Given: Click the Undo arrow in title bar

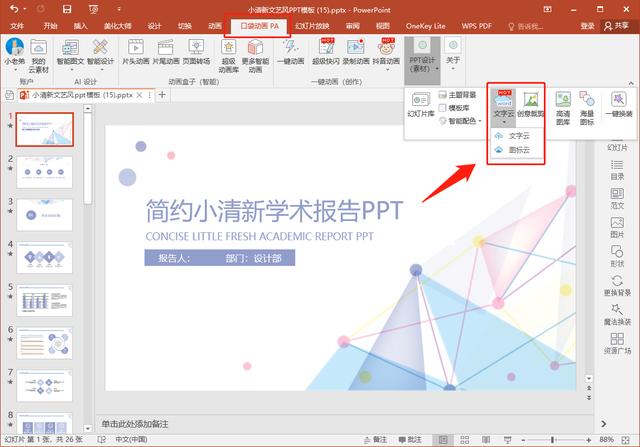Looking at the screenshot, I should click(14, 9).
